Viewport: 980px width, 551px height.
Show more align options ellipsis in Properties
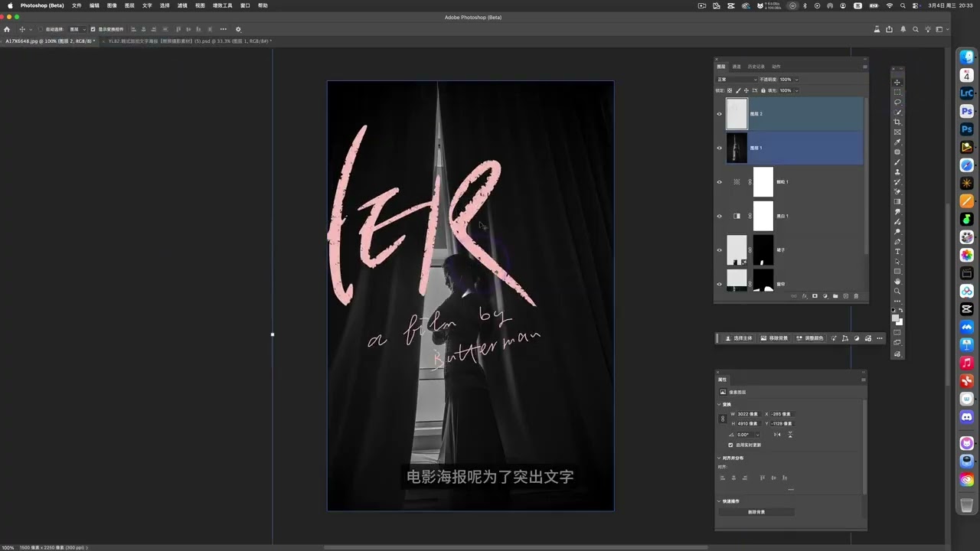pos(791,490)
